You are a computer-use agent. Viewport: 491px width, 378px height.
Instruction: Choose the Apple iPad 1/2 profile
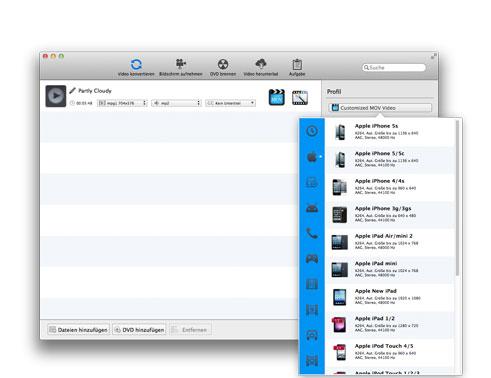[x=390, y=324]
